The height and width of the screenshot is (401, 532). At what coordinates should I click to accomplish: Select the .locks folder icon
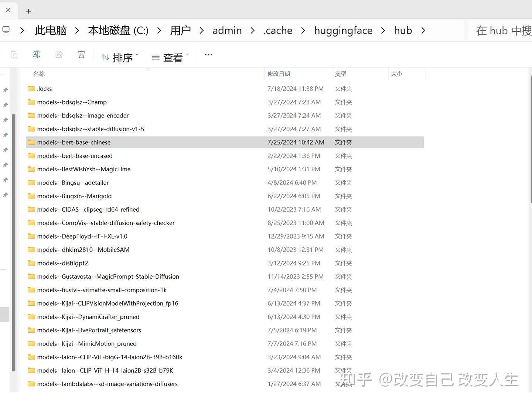tap(31, 89)
